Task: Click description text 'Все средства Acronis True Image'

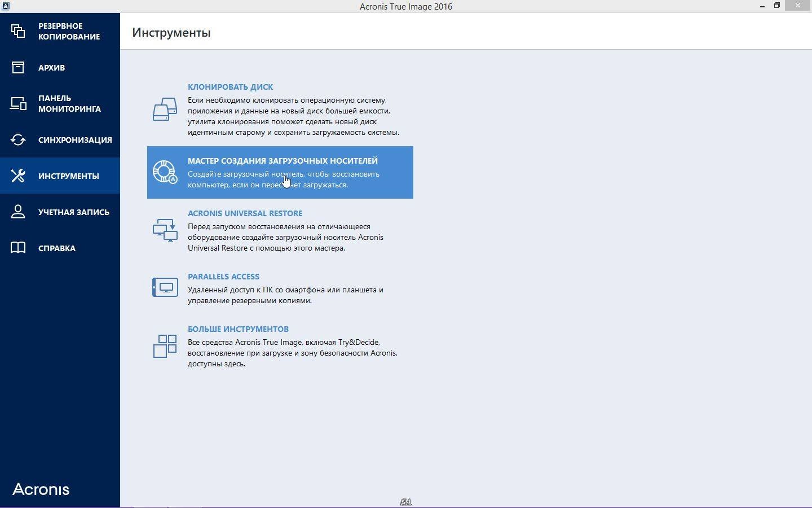Action: pyautogui.click(x=293, y=353)
